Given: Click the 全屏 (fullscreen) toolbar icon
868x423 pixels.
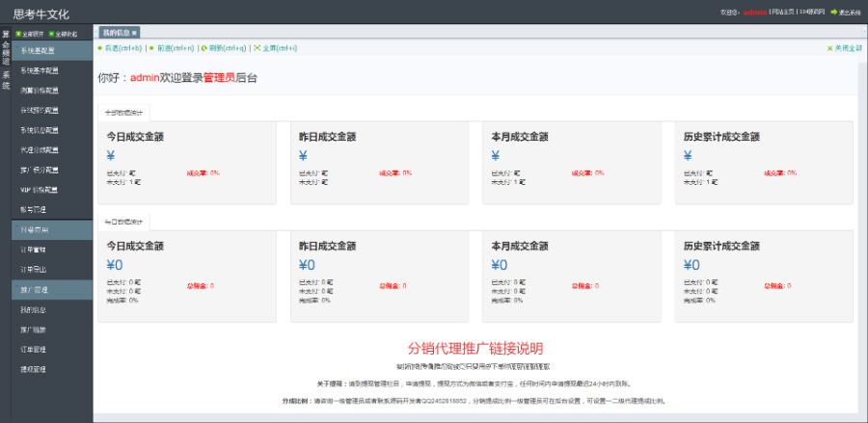Looking at the screenshot, I should 257,47.
